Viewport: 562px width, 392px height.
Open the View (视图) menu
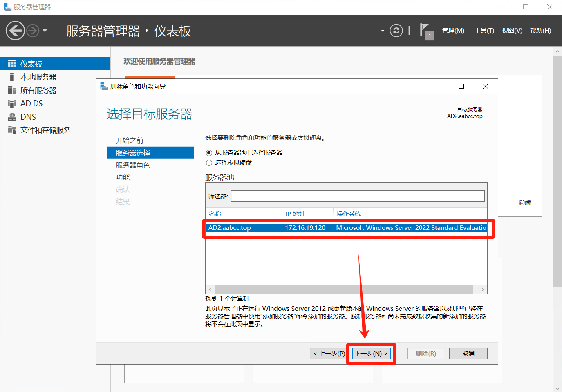512,31
